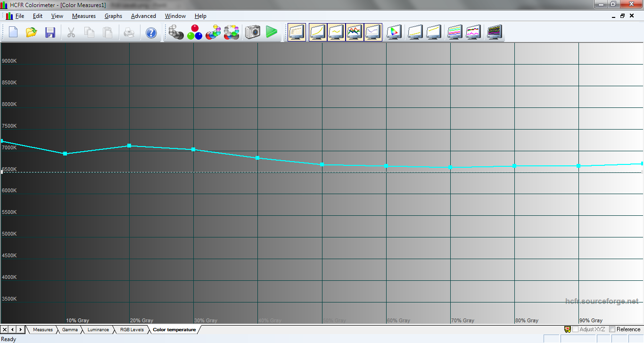The image size is (644, 343).
Task: Open the Advanced menu
Action: point(143,16)
